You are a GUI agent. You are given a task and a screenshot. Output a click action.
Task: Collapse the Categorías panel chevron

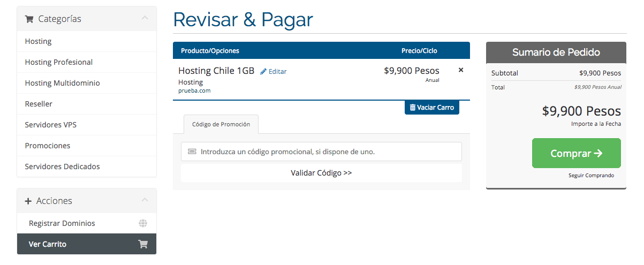145,18
